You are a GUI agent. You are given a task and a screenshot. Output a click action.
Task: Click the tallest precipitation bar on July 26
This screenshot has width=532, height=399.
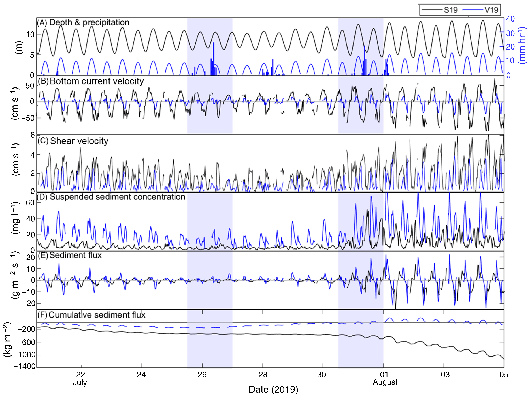(x=214, y=59)
